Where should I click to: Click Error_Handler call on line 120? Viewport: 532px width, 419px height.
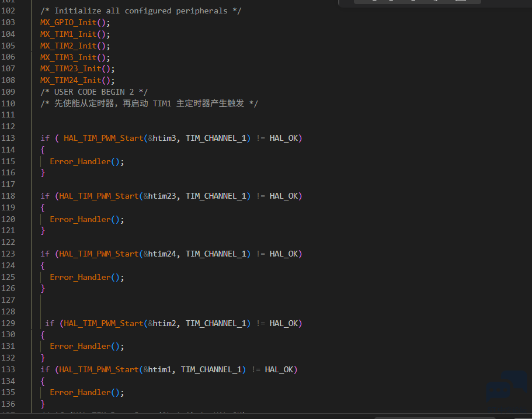[x=87, y=219]
